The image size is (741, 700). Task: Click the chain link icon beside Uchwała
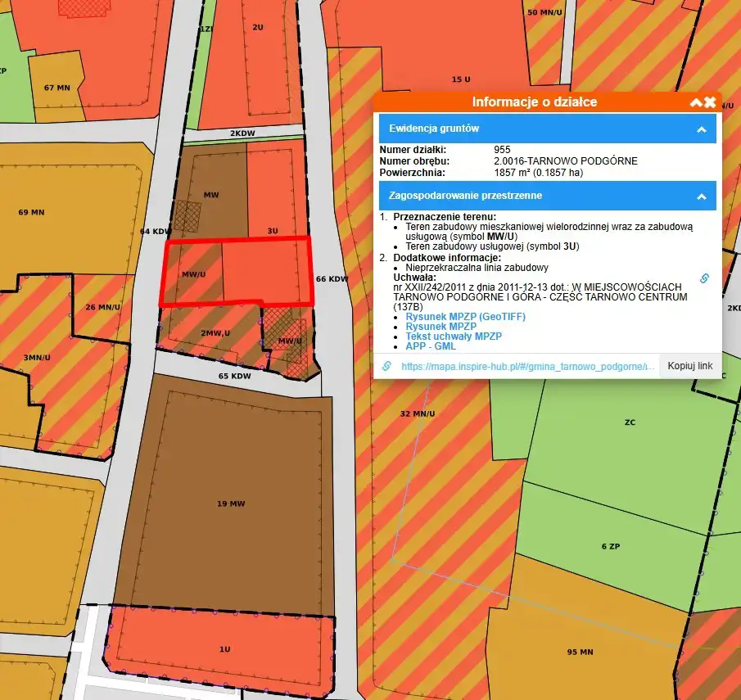(703, 278)
